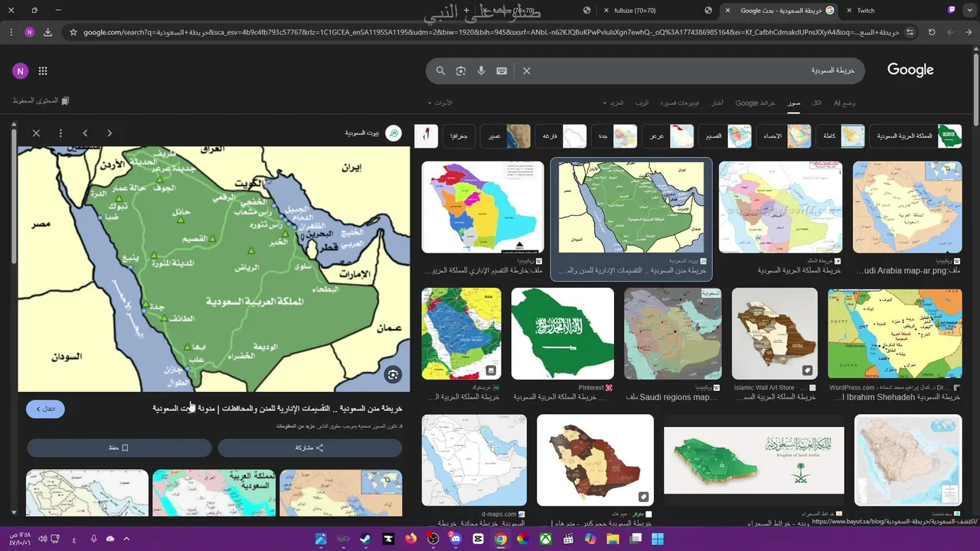
Task: Search inside image with Lens button on map
Action: tap(393, 374)
